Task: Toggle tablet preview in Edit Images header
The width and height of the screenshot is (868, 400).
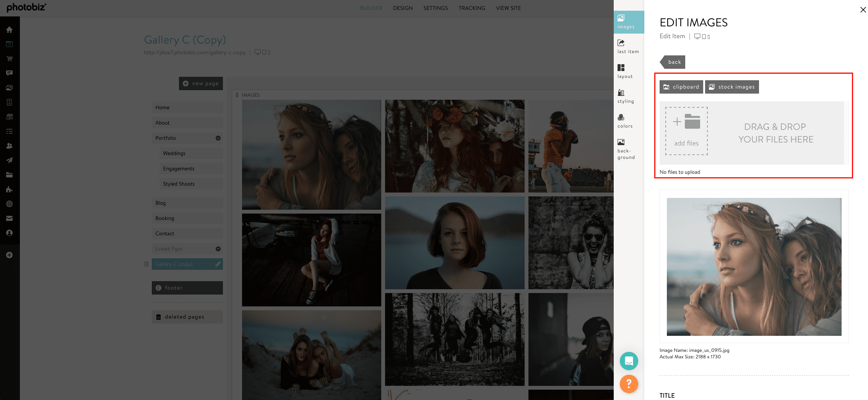Action: click(704, 36)
